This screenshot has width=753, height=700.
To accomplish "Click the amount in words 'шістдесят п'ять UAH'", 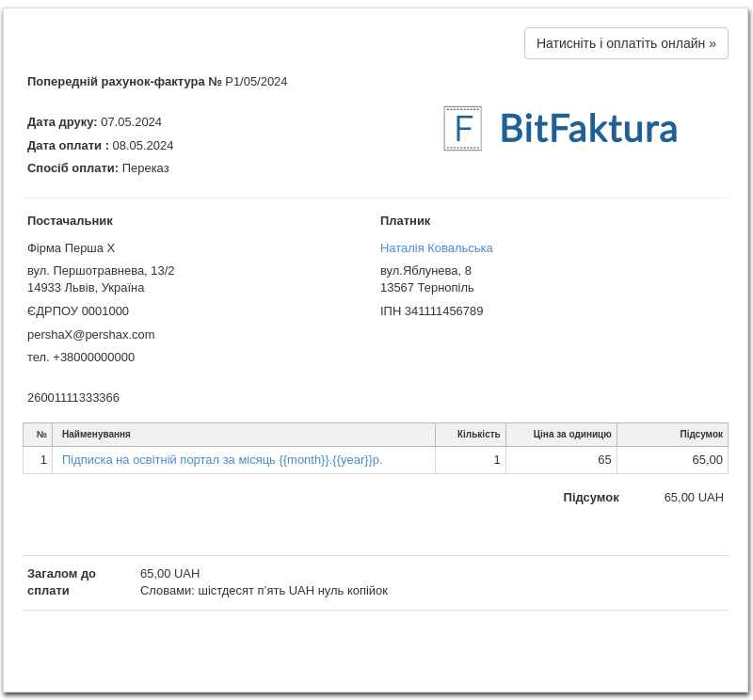I will [257, 591].
